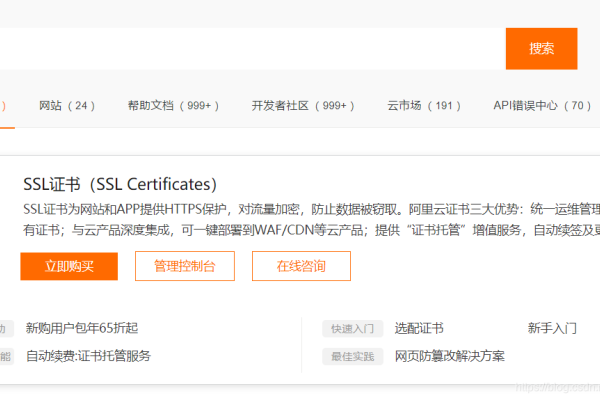Go to the 云市场 (191) tab

(x=424, y=105)
